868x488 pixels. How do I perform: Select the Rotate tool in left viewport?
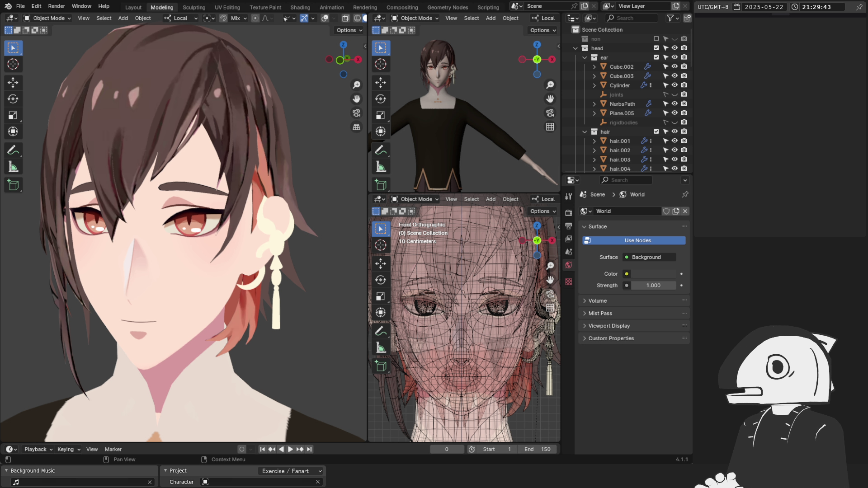[13, 99]
